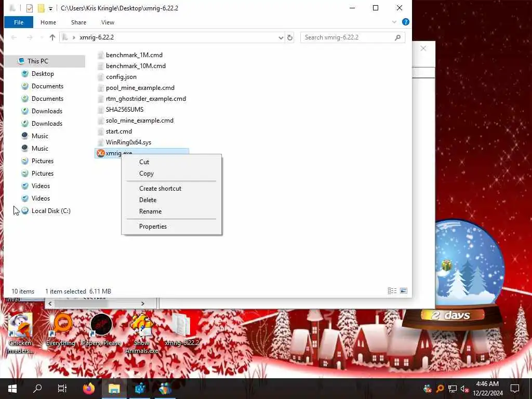Switch to large icons view layout
Screen dimensions: 532x399
(403, 291)
